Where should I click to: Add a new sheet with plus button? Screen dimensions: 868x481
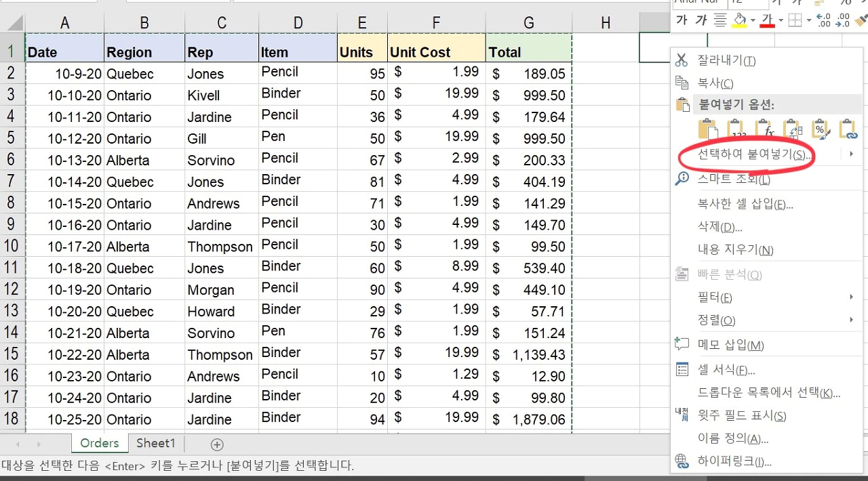(217, 444)
